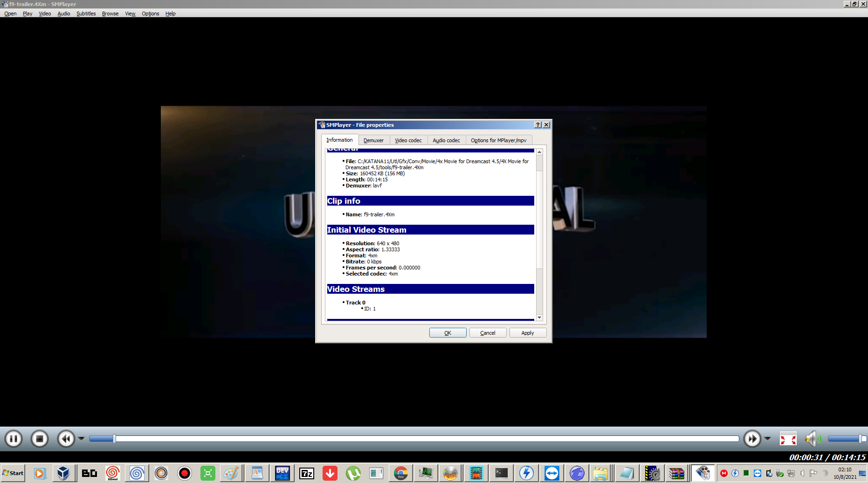This screenshot has width=868, height=483.
Task: Pause playback with the pause button
Action: click(14, 439)
